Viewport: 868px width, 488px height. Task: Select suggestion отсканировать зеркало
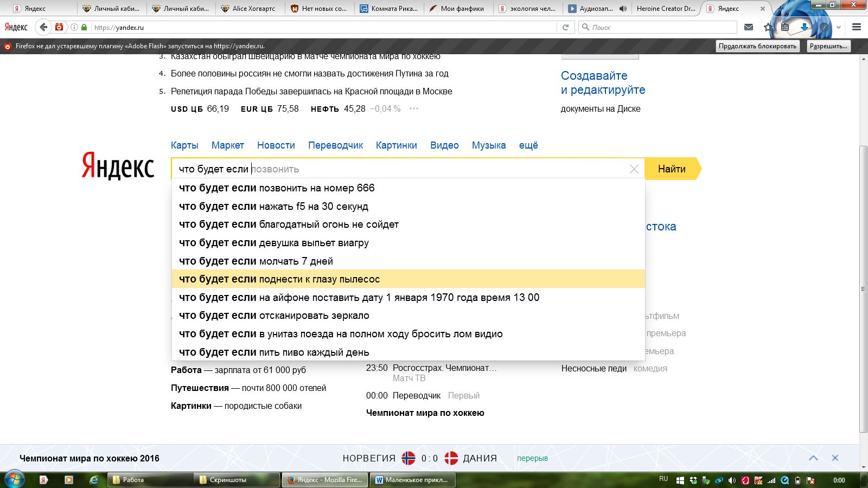tap(409, 316)
